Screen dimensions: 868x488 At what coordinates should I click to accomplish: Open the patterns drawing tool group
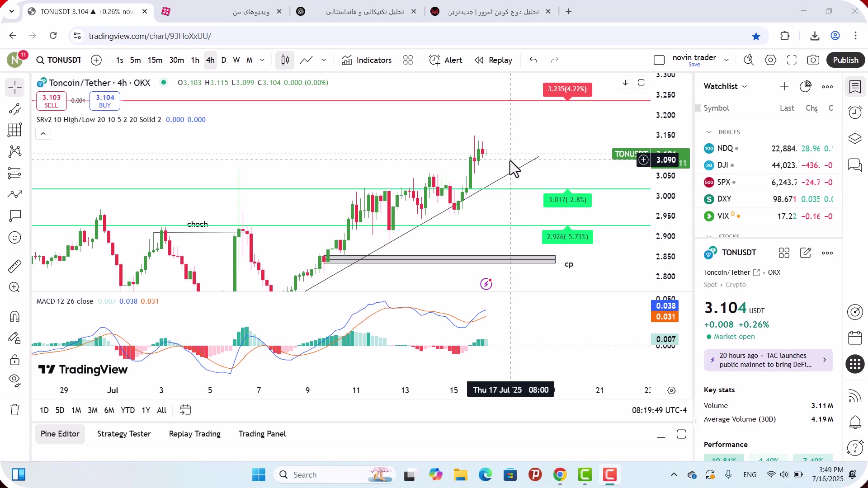15,151
